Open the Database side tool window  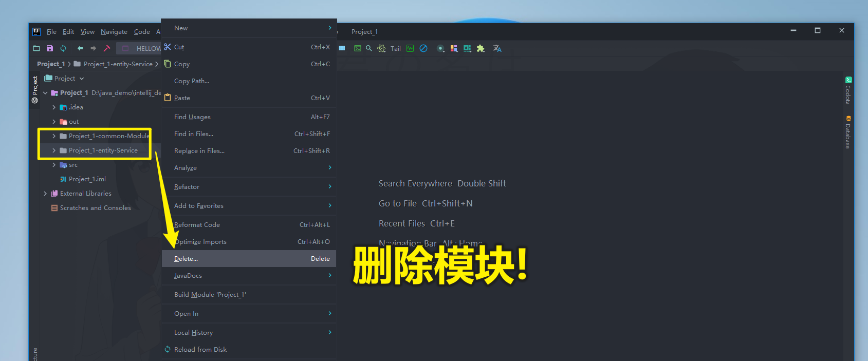point(848,132)
